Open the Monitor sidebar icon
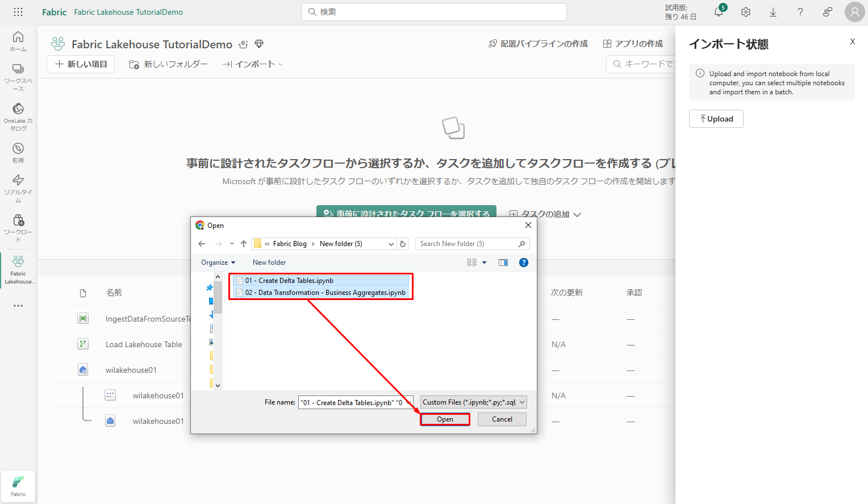The height and width of the screenshot is (504, 868). pos(18,152)
